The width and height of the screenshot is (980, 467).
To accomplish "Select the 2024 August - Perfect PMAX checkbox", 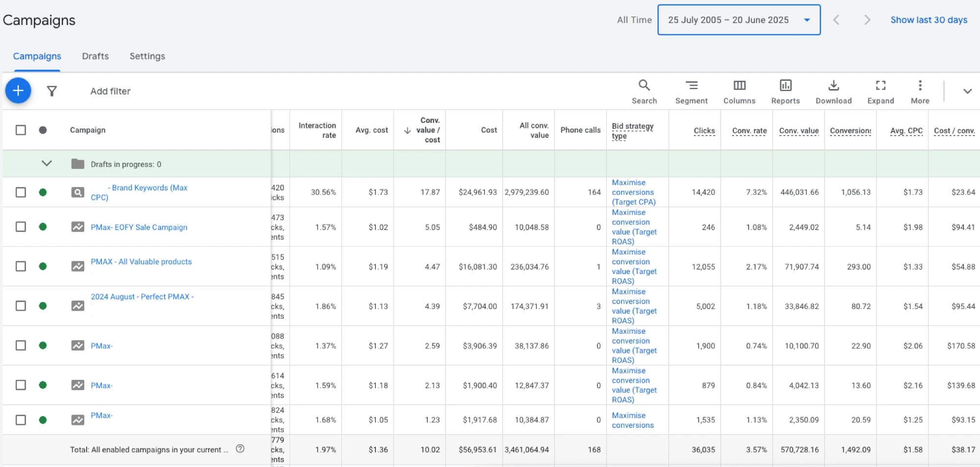I will [x=21, y=306].
